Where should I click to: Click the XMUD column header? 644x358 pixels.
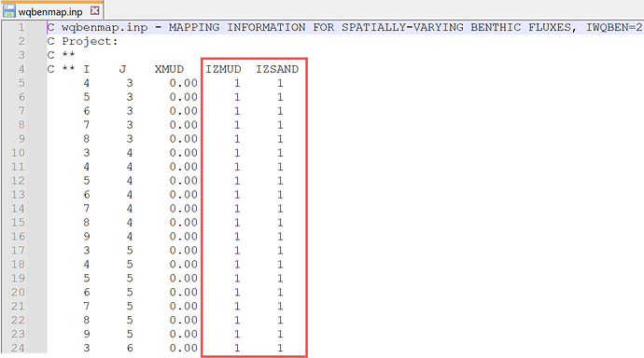click(x=169, y=69)
